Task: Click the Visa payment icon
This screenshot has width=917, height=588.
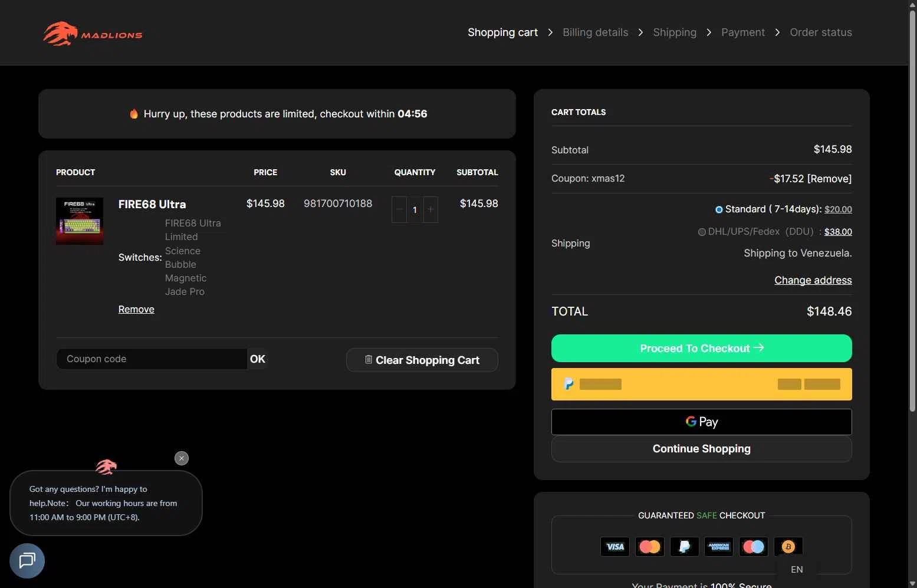Action: tap(615, 547)
